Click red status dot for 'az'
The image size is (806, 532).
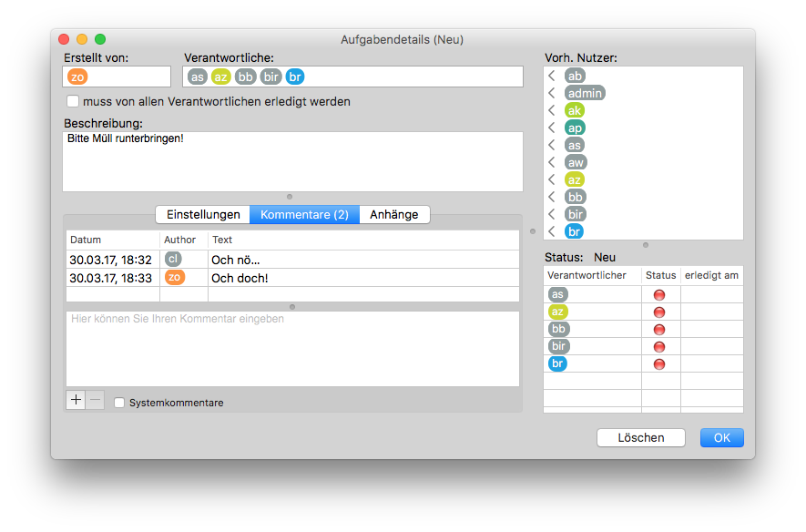pos(659,312)
